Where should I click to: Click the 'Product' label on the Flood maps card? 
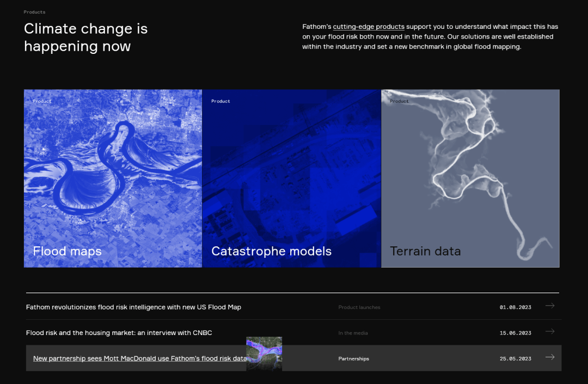point(42,101)
